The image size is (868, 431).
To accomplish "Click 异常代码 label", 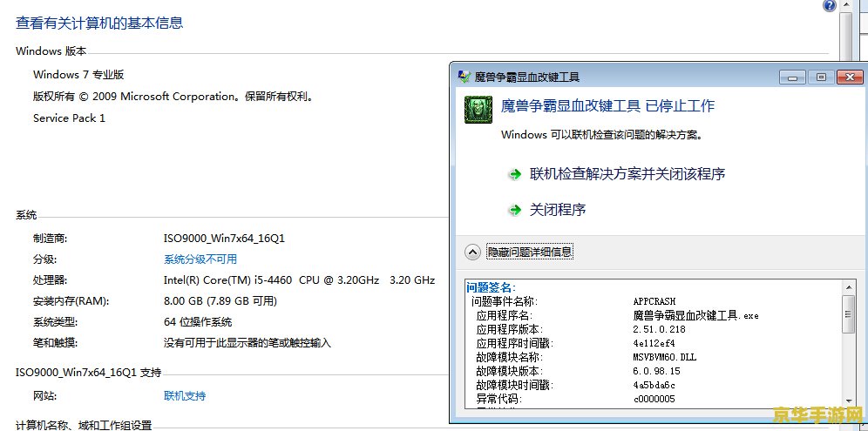I will pyautogui.click(x=499, y=399).
